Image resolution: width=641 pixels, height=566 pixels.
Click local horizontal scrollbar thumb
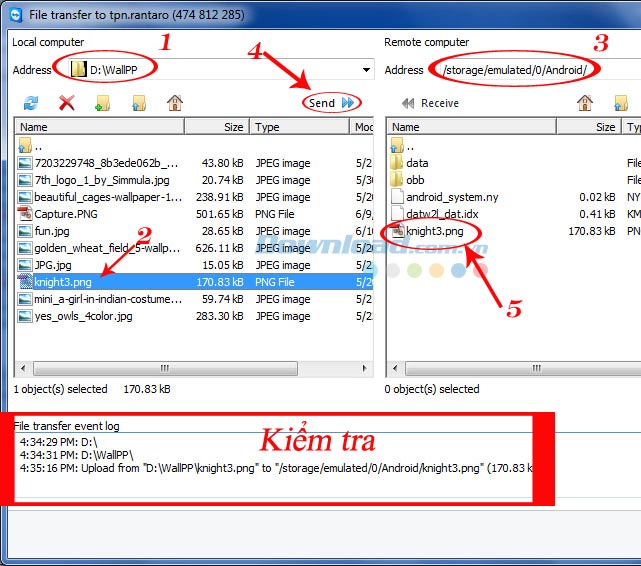[x=165, y=368]
